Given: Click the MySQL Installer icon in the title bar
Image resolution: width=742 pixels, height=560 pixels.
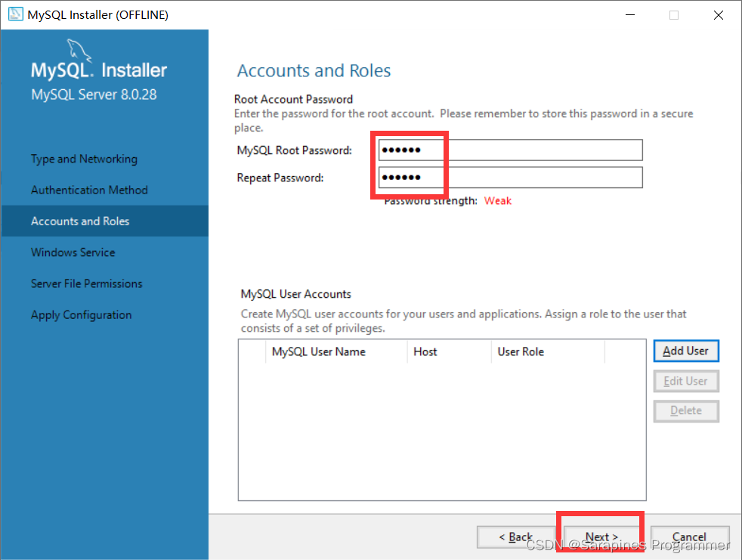Looking at the screenshot, I should pyautogui.click(x=15, y=14).
